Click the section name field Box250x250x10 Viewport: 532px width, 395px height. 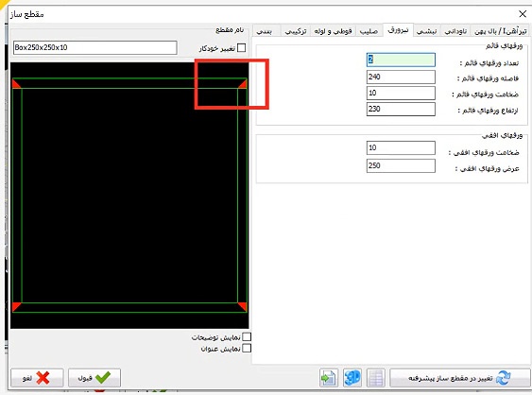coord(95,47)
